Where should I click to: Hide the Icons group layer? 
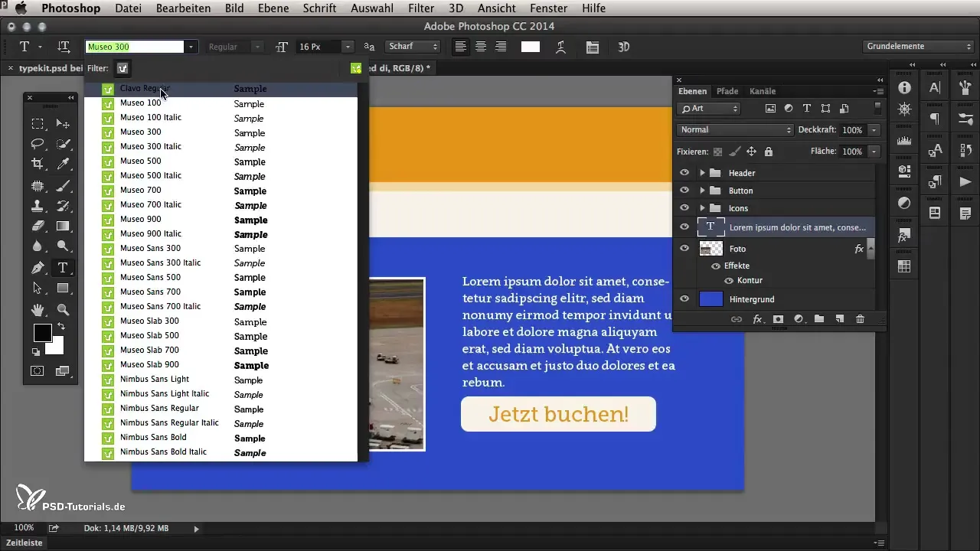point(684,208)
